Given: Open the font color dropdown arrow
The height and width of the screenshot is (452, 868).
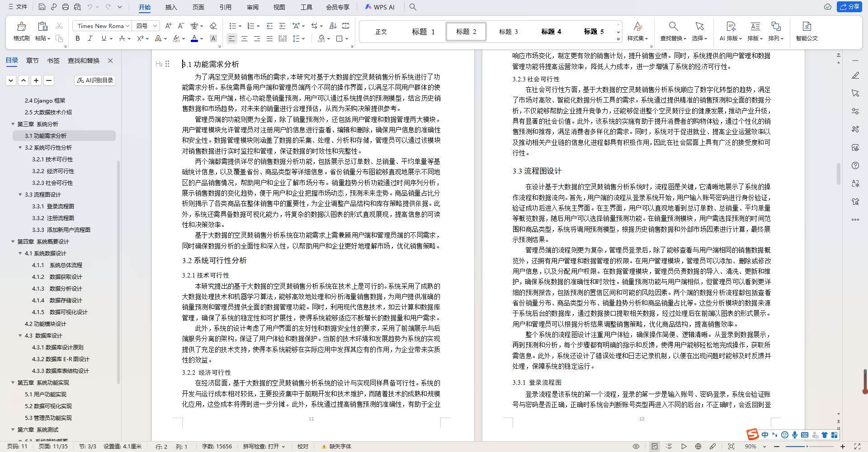Looking at the screenshot, I should pyautogui.click(x=202, y=39).
